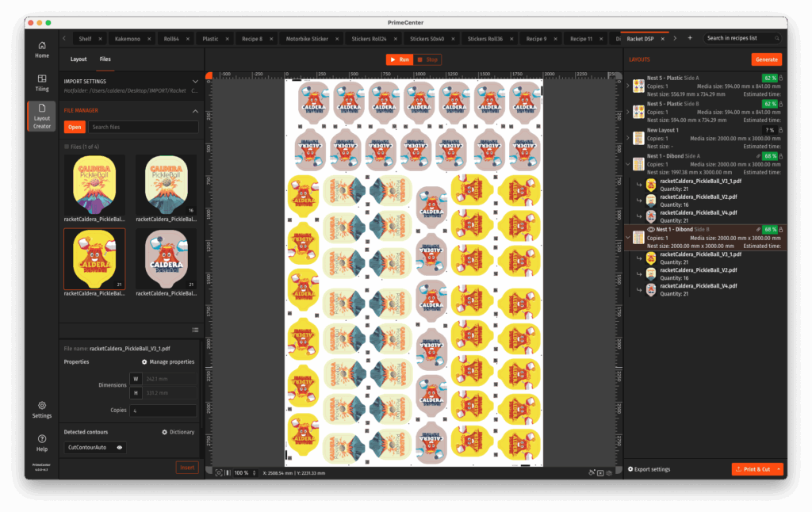812x512 pixels.
Task: Click the lock icon on New Layout 1
Action: tap(781, 131)
